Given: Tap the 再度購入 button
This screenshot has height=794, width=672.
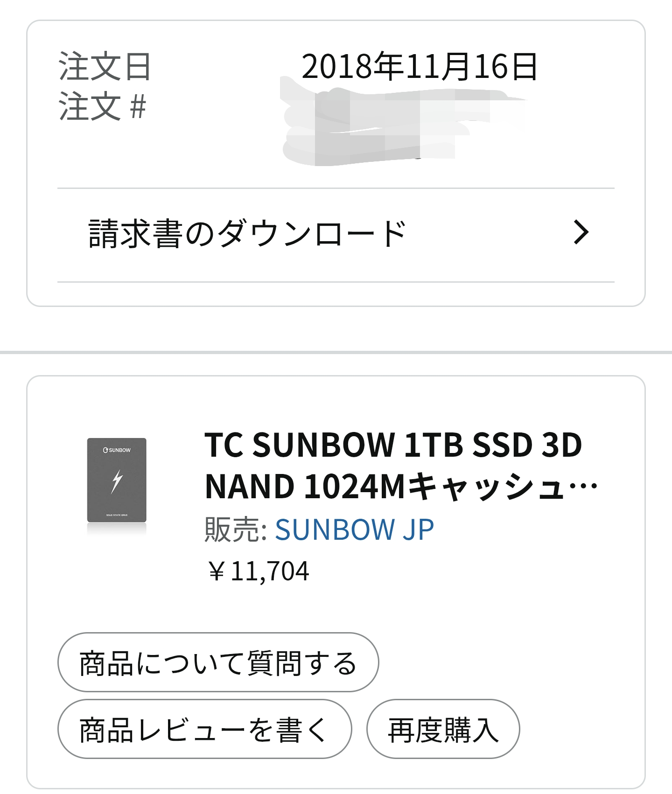Looking at the screenshot, I should pos(443,729).
